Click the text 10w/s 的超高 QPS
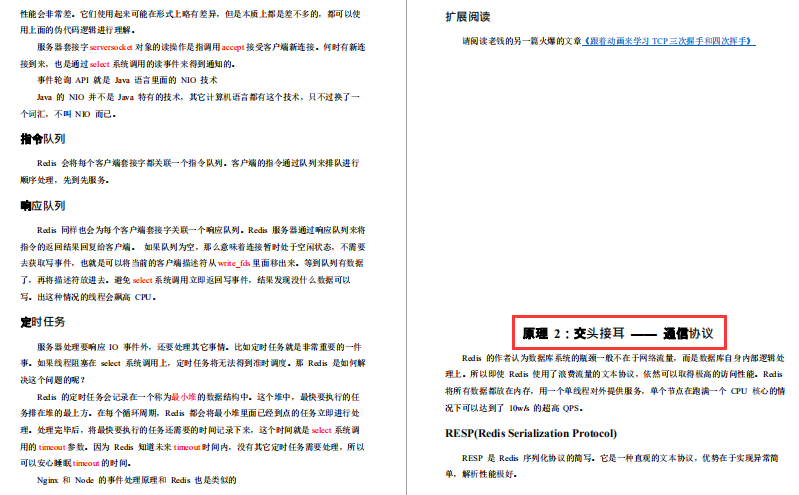 (x=546, y=408)
